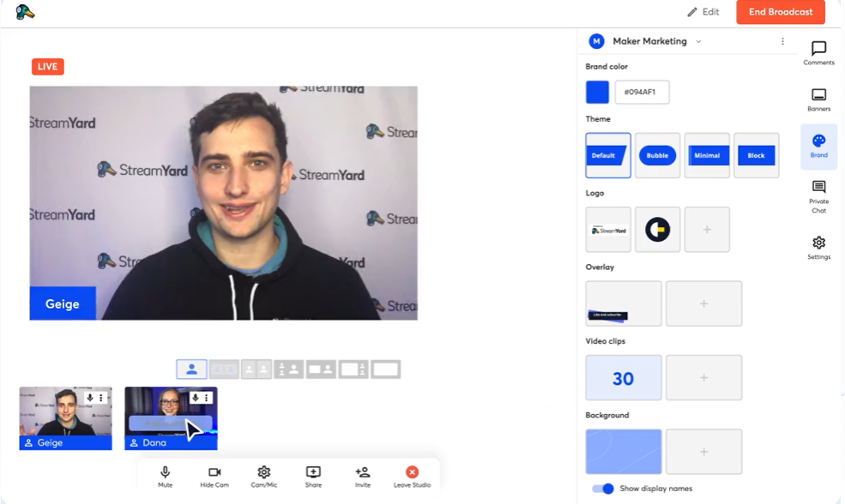Open the three-dot menu beside Maker Marketing
845x504 pixels.
point(782,41)
